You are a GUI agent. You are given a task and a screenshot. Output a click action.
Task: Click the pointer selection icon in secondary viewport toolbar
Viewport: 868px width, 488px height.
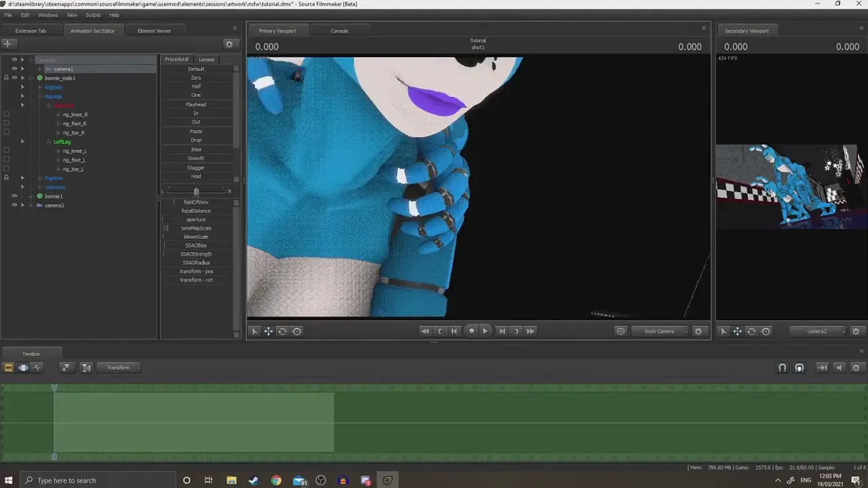(x=724, y=331)
